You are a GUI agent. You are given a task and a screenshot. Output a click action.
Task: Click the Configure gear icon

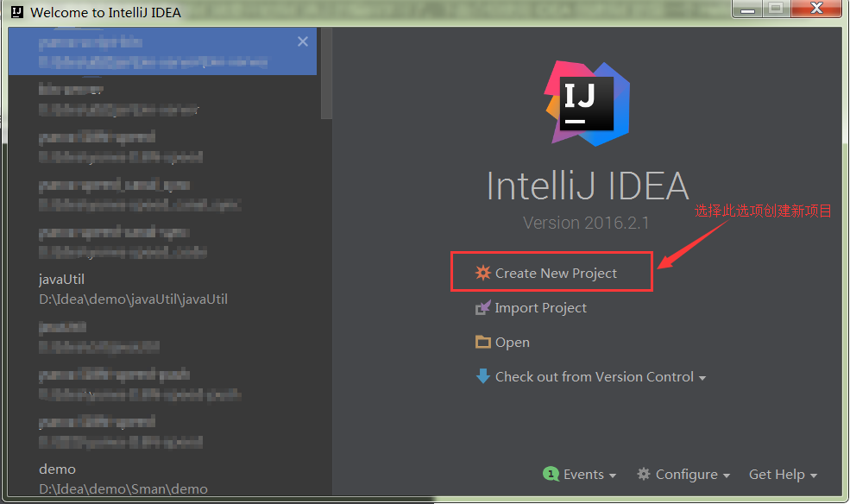(x=644, y=474)
